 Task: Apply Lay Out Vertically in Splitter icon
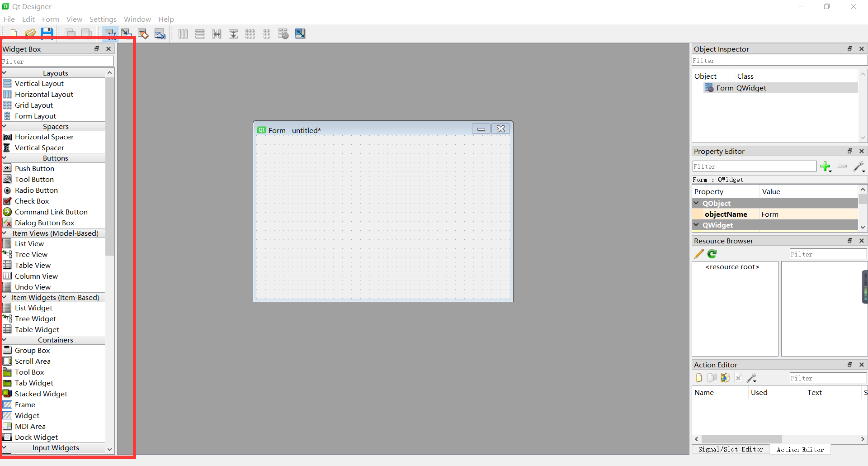click(233, 34)
